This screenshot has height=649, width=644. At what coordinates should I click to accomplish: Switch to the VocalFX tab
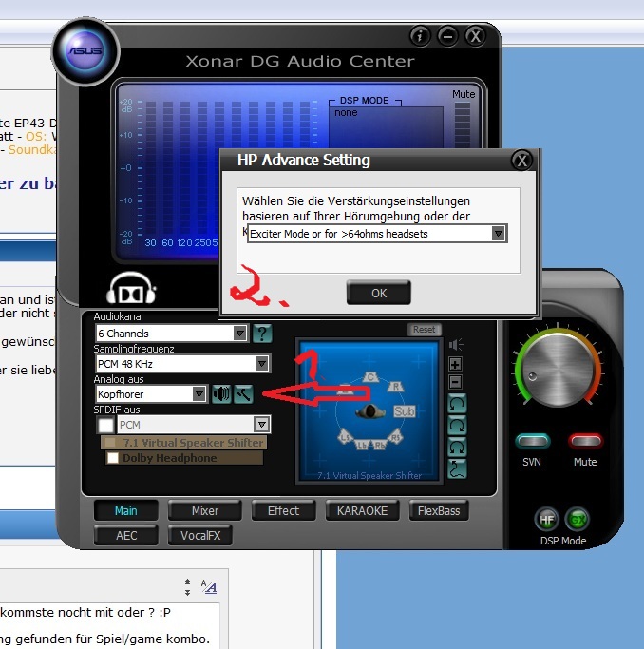click(x=200, y=536)
